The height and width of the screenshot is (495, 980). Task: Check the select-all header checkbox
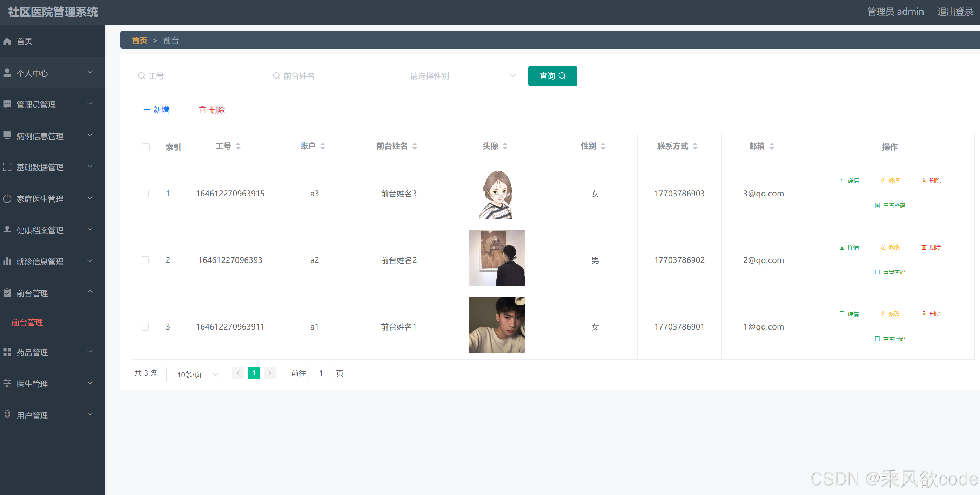point(146,147)
